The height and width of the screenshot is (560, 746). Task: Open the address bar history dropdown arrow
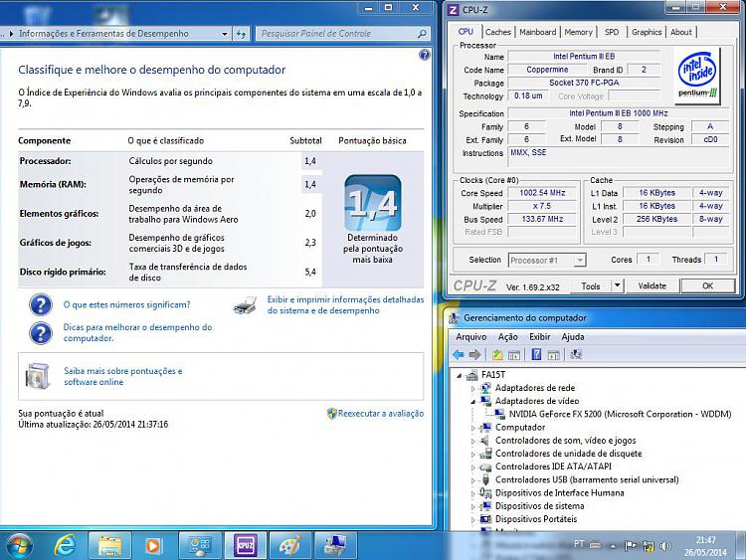pyautogui.click(x=225, y=34)
